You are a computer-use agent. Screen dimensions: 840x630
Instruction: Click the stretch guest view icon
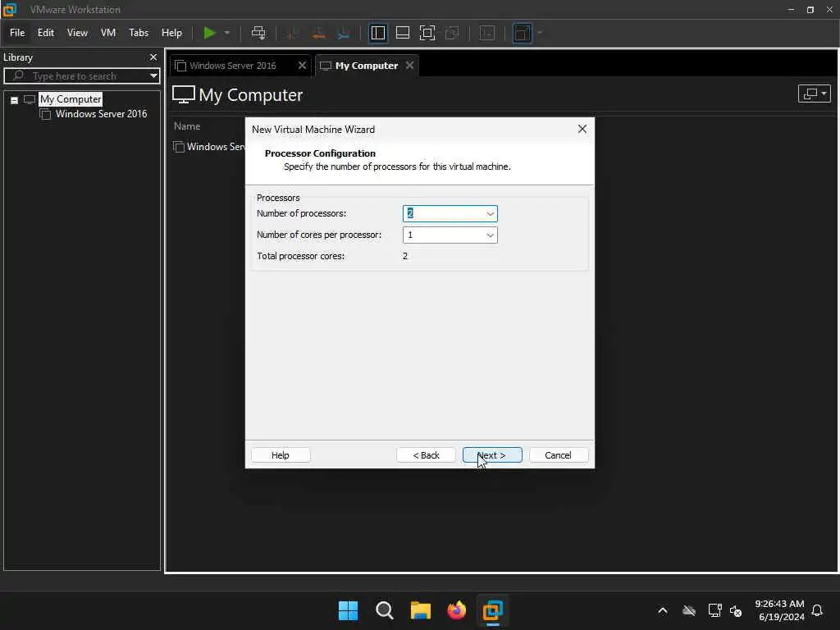click(523, 33)
